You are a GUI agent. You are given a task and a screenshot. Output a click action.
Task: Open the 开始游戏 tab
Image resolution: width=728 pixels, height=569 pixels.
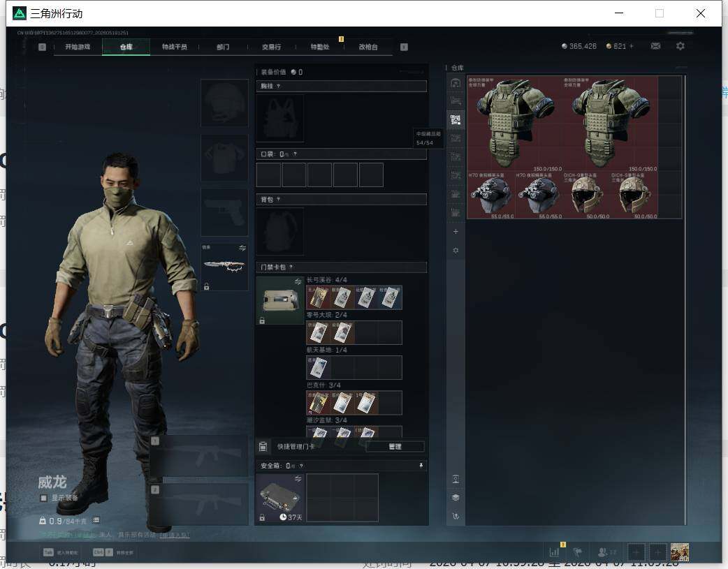[78, 47]
